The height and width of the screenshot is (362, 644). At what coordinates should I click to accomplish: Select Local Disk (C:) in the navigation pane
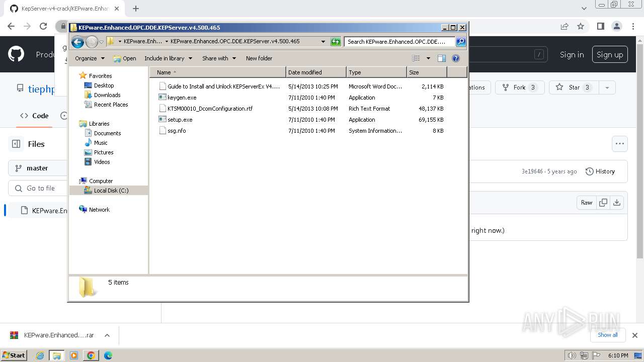[x=111, y=191]
